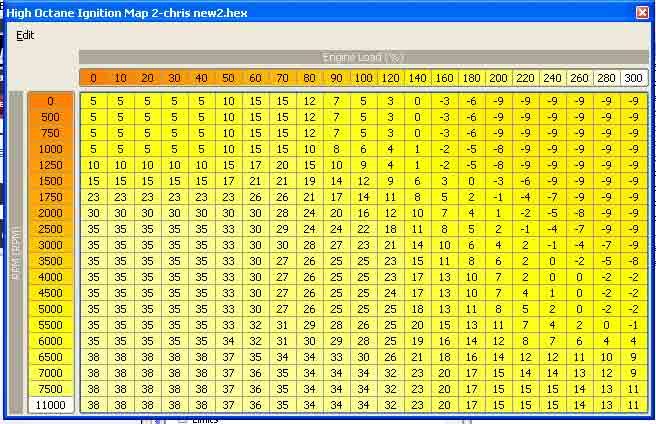Select cell at 6000 RPM, 50 load

[228, 341]
